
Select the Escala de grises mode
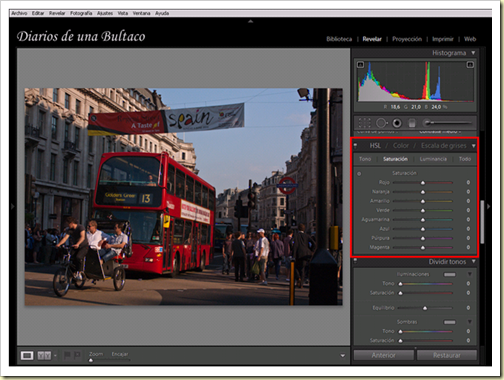[444, 146]
